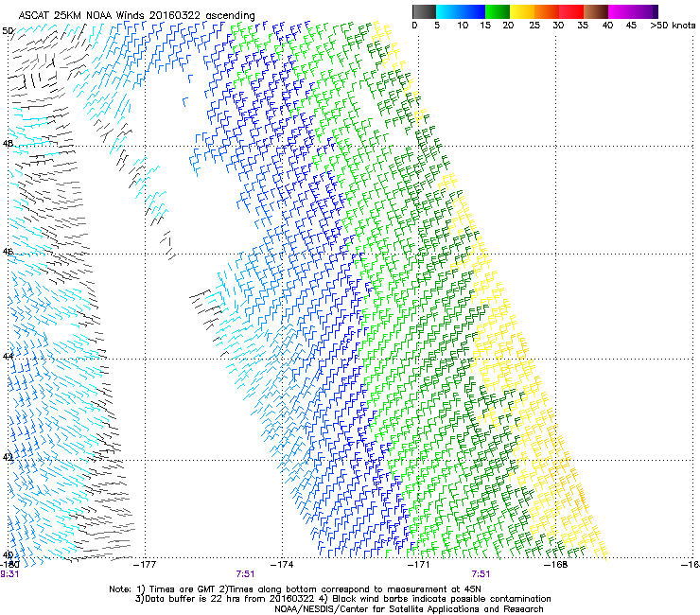
Task: Click the red 30-35 knots color segment
Action: (x=571, y=11)
